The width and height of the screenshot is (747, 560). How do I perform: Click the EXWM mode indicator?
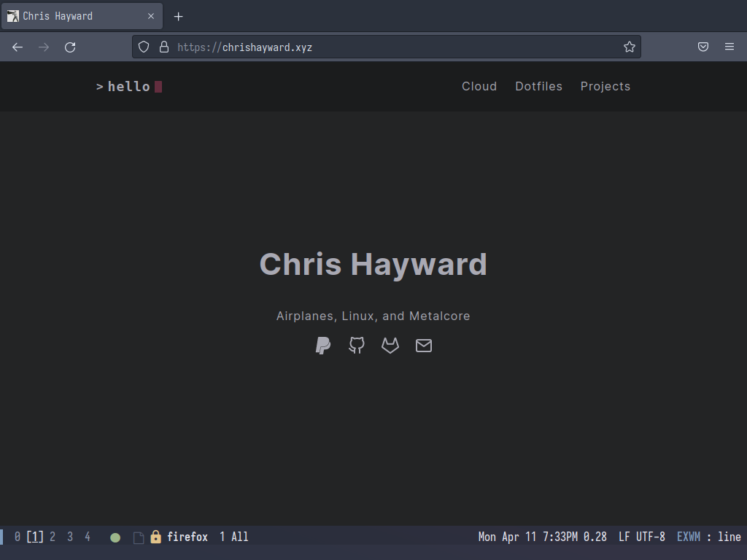point(689,537)
